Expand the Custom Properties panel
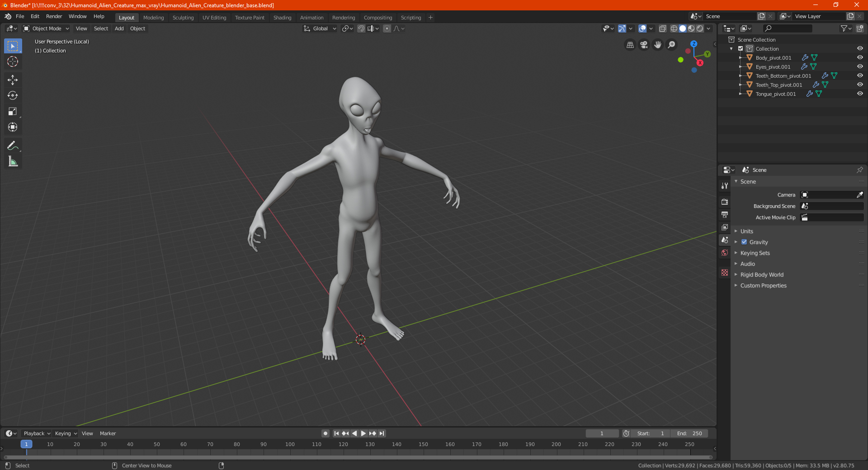Screen dimensions: 868x470 (x=763, y=285)
